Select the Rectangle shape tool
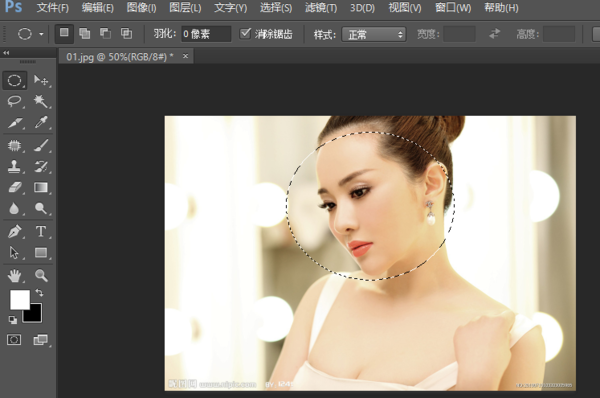Image resolution: width=600 pixels, height=398 pixels. coord(41,253)
